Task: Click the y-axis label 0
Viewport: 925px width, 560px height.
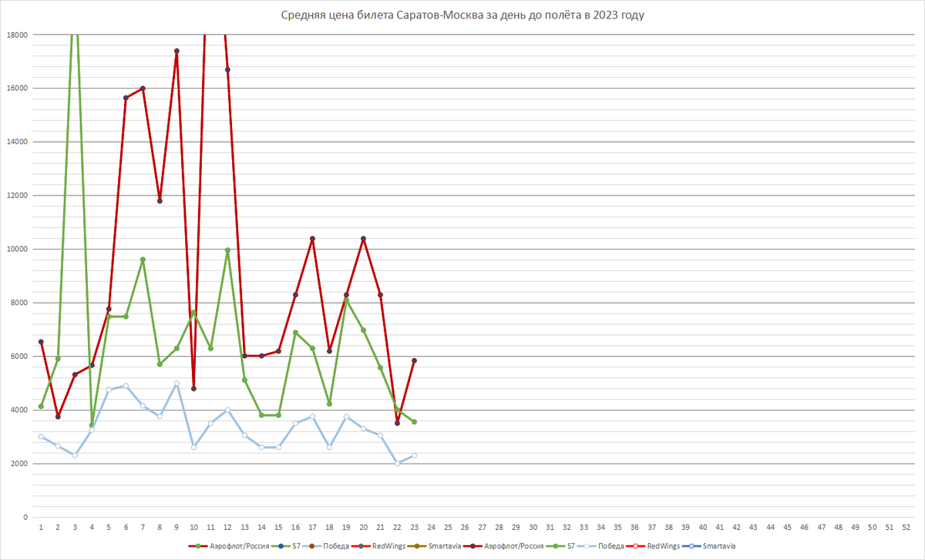Action: (x=25, y=517)
